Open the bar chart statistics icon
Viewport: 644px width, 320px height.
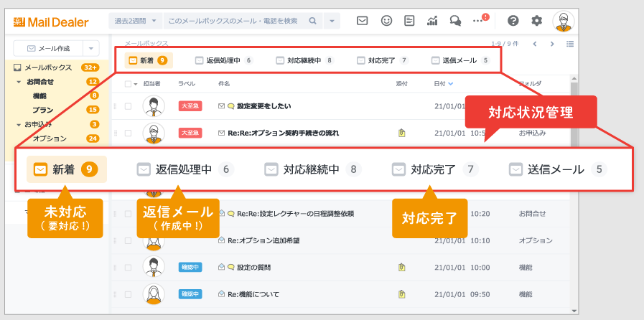click(432, 21)
